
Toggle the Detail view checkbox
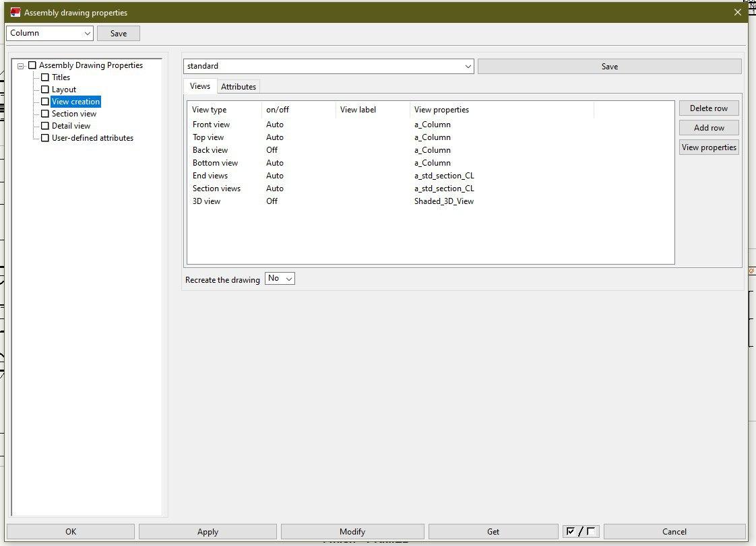click(45, 126)
